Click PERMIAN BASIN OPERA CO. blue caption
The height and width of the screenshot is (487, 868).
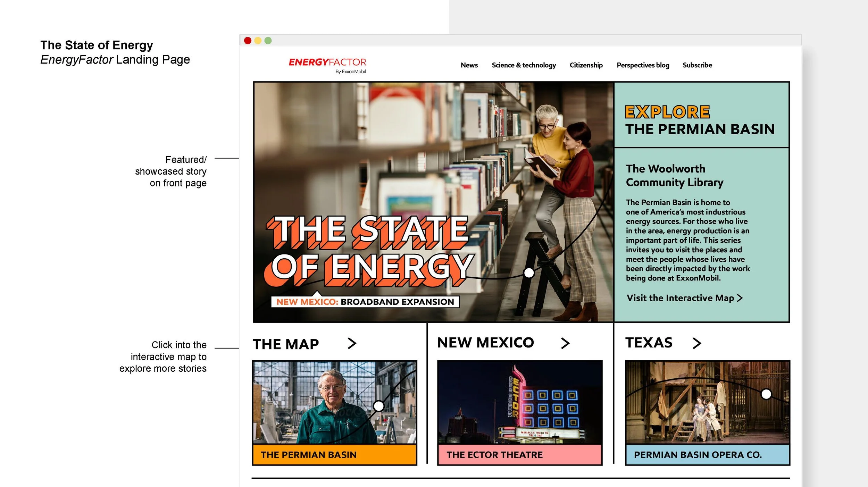tap(708, 455)
